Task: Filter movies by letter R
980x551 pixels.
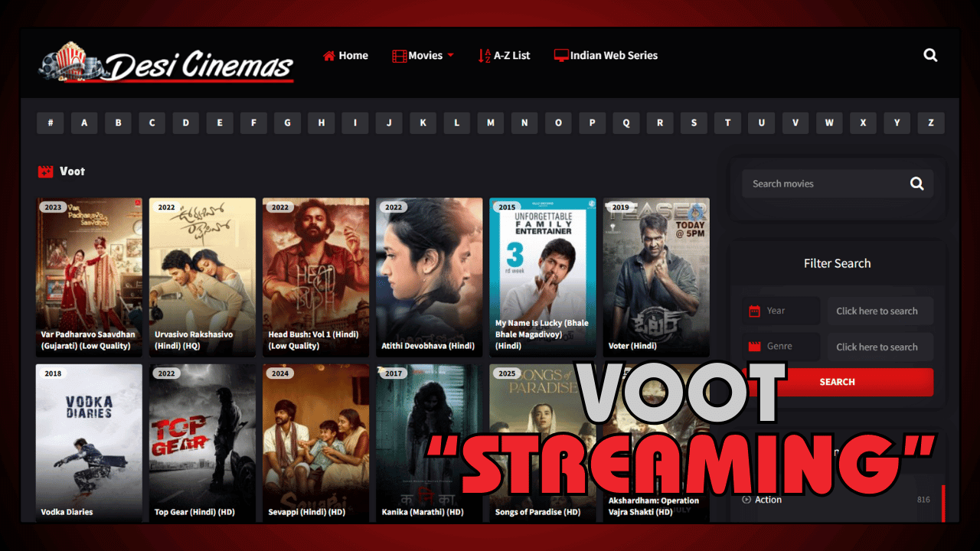Action: pos(660,123)
